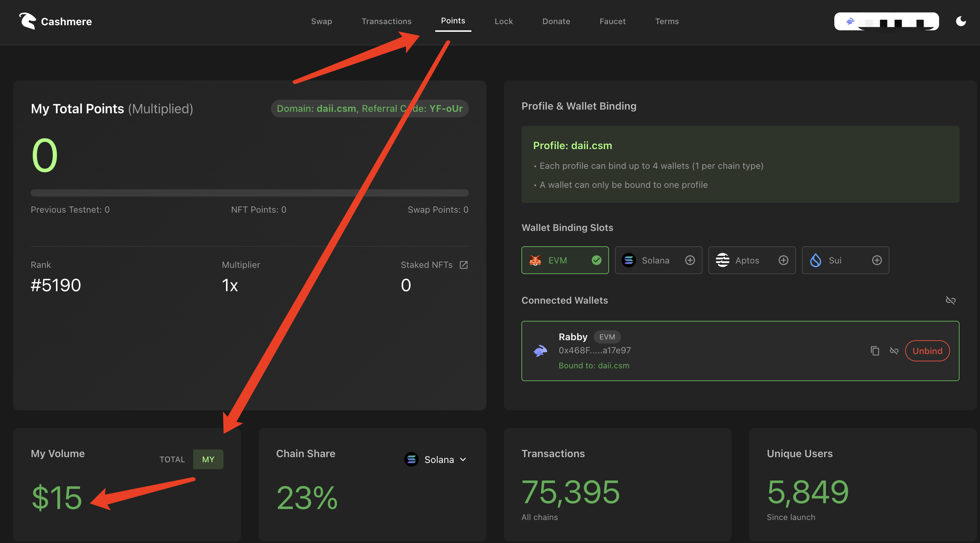Click the 'Rabby' wallet name

[x=573, y=337]
